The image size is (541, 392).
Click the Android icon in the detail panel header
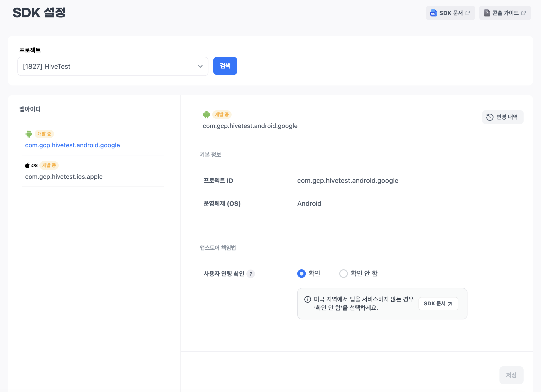(x=207, y=115)
